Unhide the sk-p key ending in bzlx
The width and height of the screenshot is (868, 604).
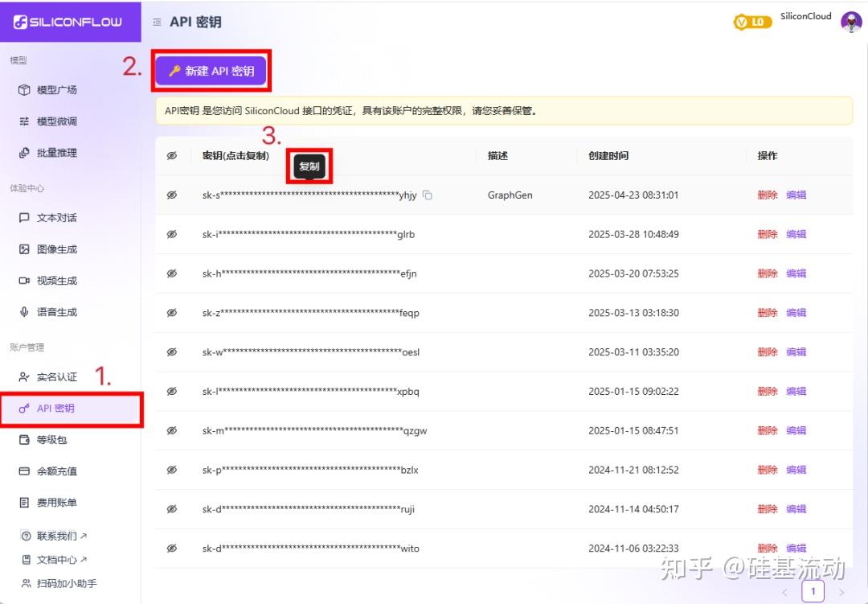(x=172, y=469)
